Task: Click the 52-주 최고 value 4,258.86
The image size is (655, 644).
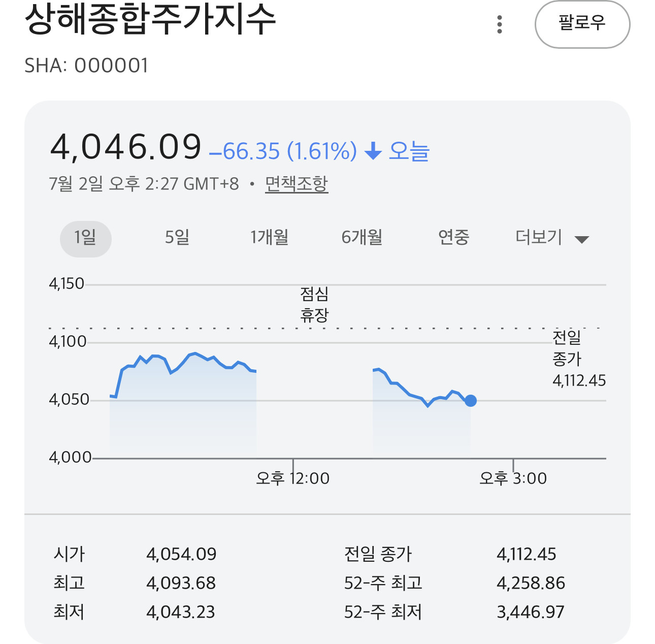Action: [x=531, y=583]
